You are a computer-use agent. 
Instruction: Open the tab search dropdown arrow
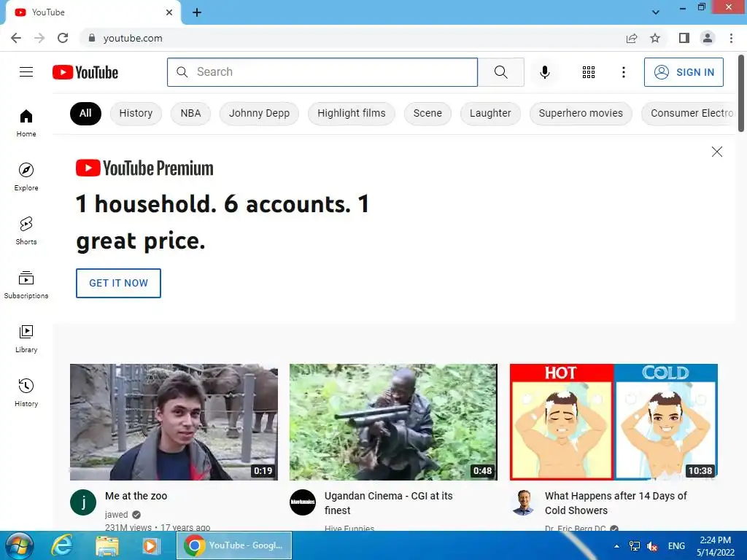pos(656,12)
